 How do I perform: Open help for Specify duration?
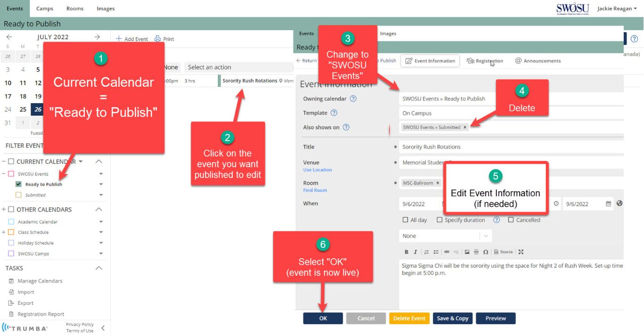[496, 220]
